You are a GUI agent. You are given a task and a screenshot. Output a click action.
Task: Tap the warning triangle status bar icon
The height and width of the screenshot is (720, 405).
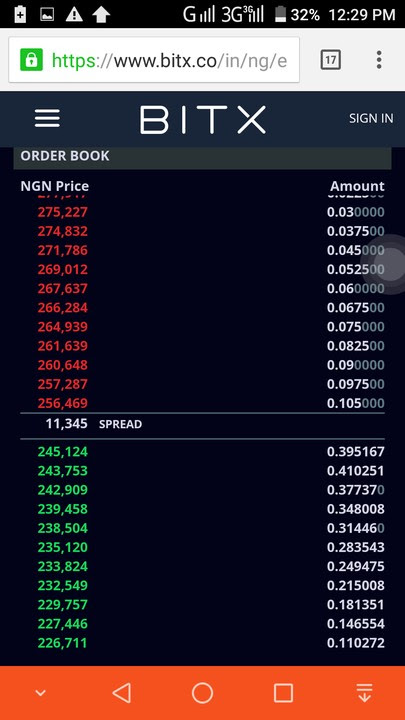coord(74,15)
